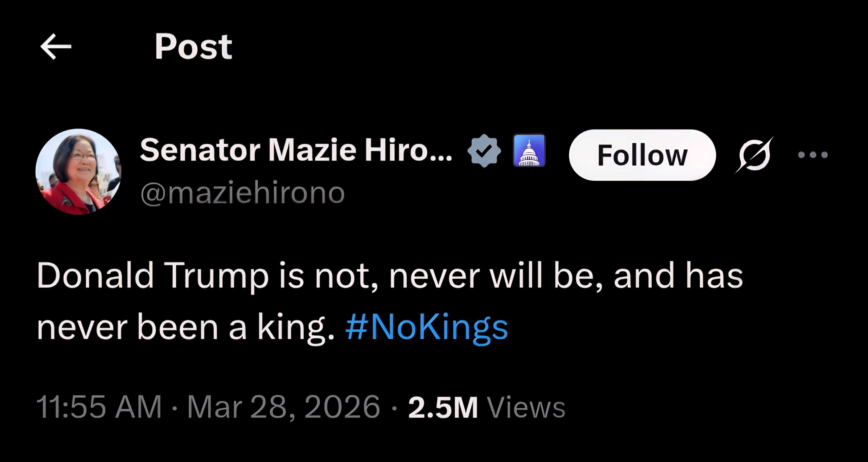Click the gray verified checkmark badge
Image resolution: width=868 pixels, height=462 pixels.
484,150
